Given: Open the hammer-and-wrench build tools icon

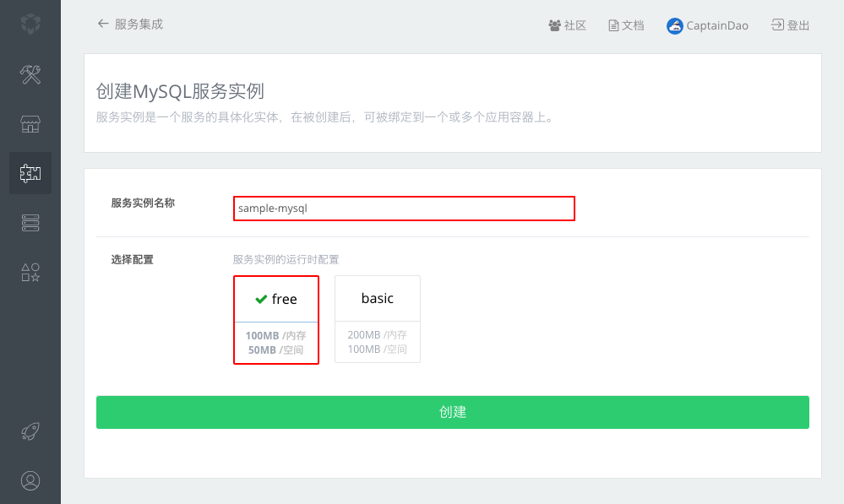Looking at the screenshot, I should coord(30,74).
